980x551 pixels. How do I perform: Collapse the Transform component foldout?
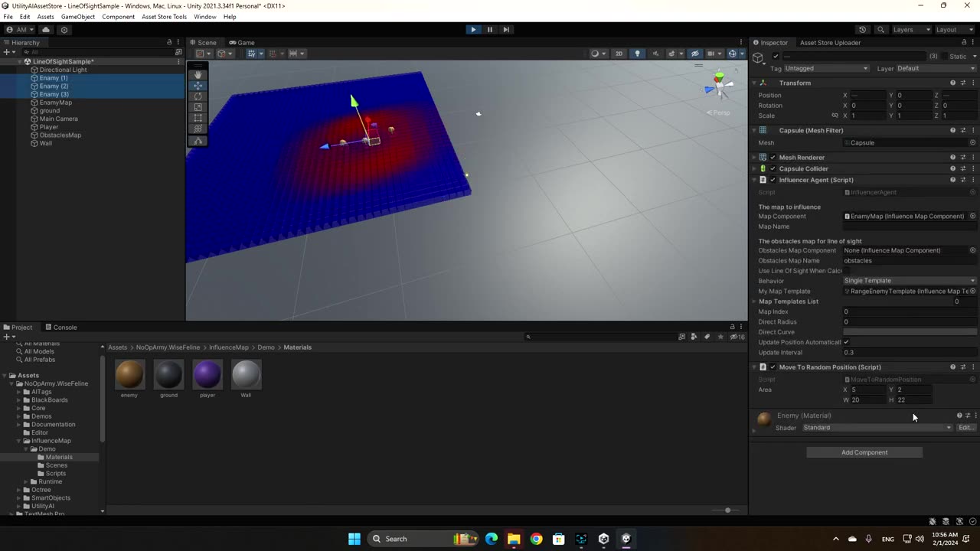(x=754, y=83)
